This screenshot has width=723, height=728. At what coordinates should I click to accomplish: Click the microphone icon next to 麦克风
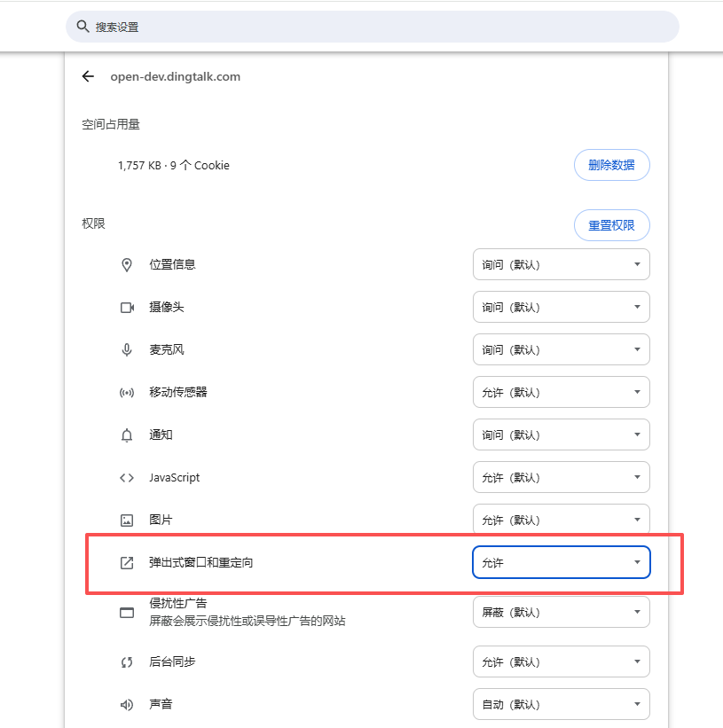[127, 349]
